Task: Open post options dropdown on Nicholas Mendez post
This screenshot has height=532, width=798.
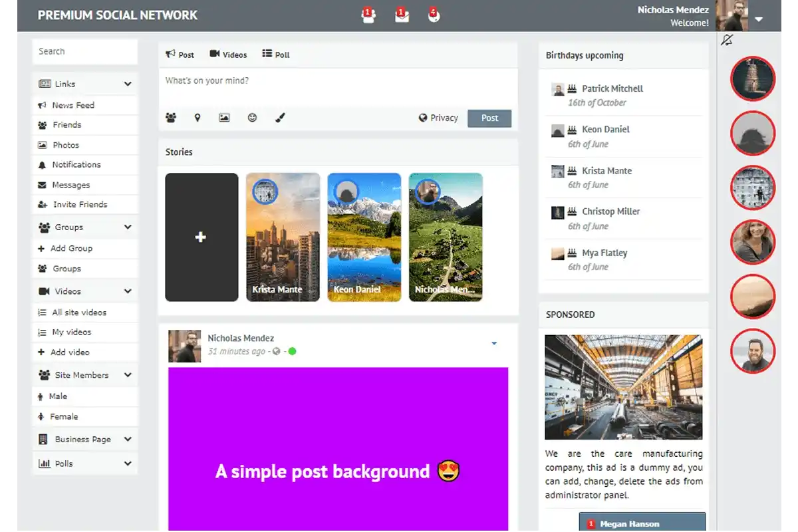Action: (x=494, y=343)
